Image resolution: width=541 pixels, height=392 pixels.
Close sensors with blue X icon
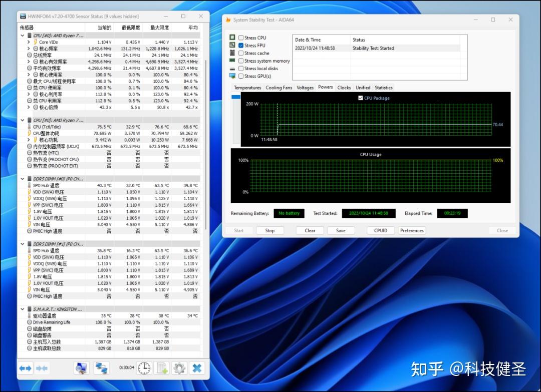coord(197,368)
